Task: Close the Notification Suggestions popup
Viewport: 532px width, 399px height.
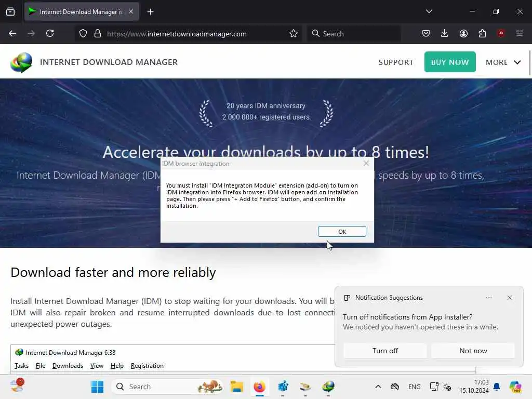Action: pyautogui.click(x=509, y=298)
